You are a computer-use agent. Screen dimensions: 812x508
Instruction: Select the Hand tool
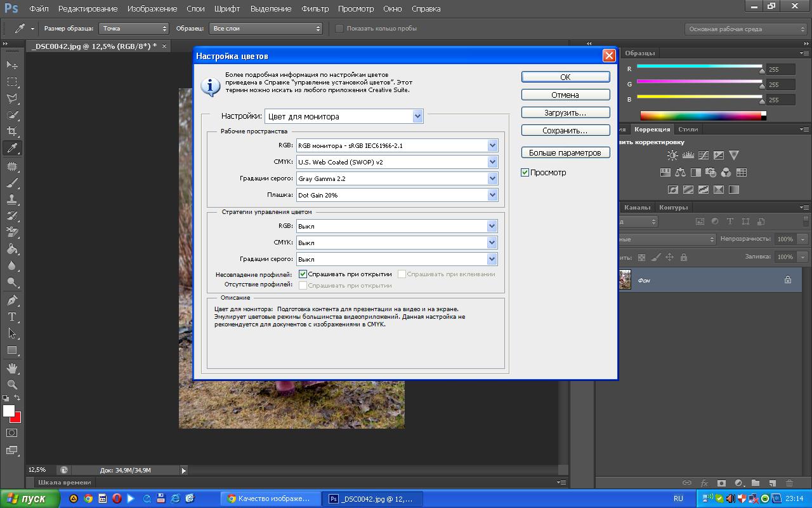(x=12, y=368)
